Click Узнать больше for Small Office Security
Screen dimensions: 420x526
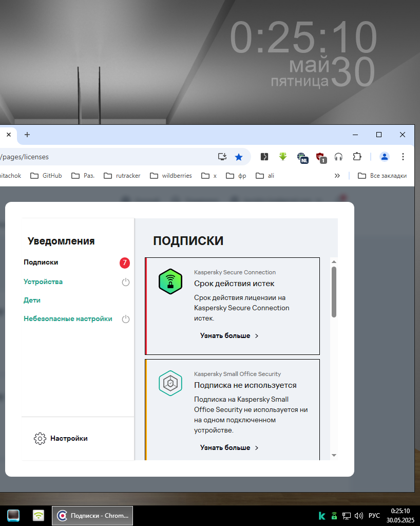(229, 448)
